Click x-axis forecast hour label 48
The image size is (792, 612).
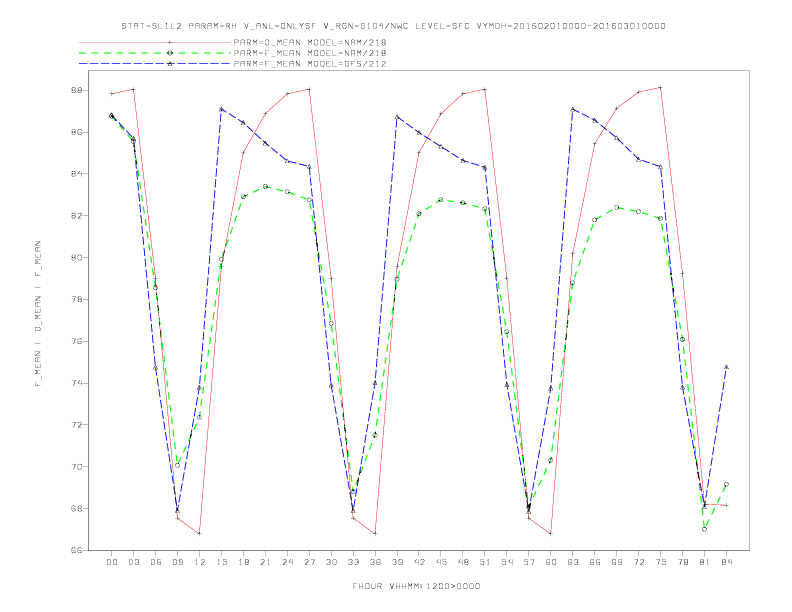(x=463, y=562)
